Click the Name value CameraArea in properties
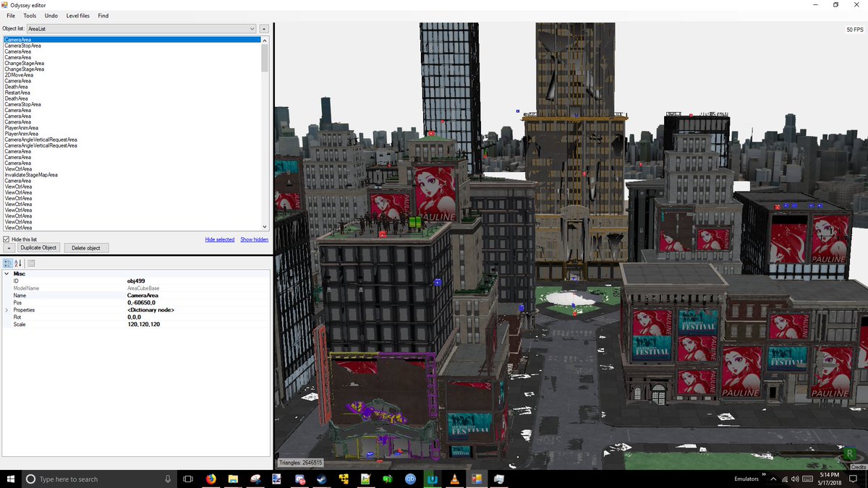Image resolution: width=868 pixels, height=488 pixels. 142,296
